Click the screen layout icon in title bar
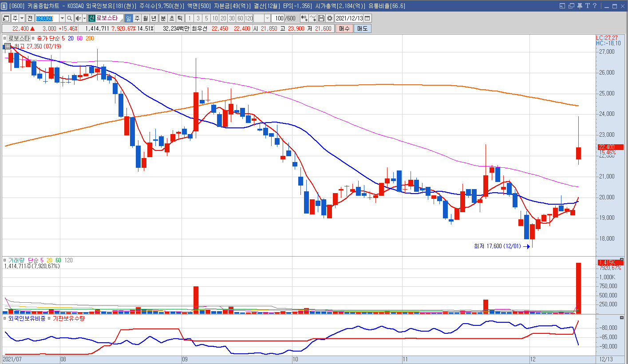This screenshot has height=364, width=628. pyautogui.click(x=562, y=6)
